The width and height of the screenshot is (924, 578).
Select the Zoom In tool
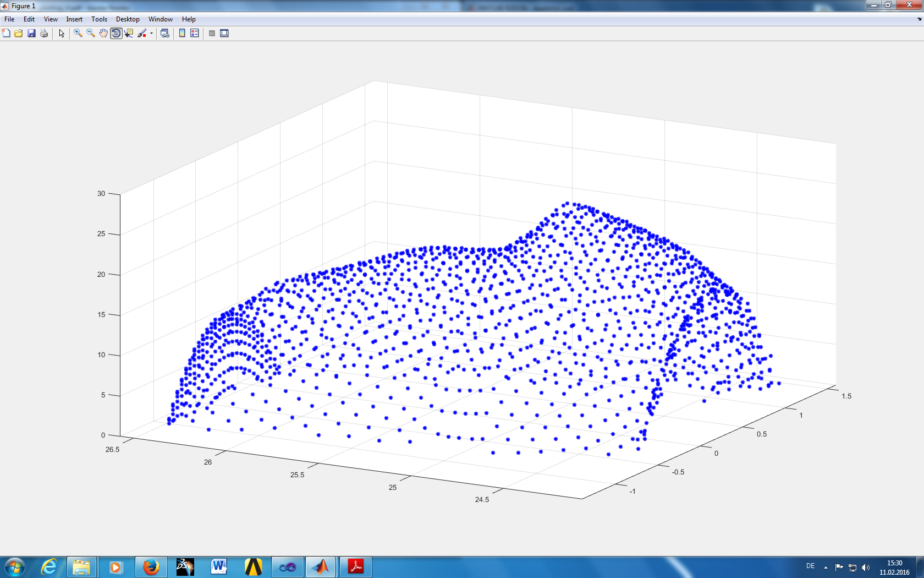(x=78, y=34)
